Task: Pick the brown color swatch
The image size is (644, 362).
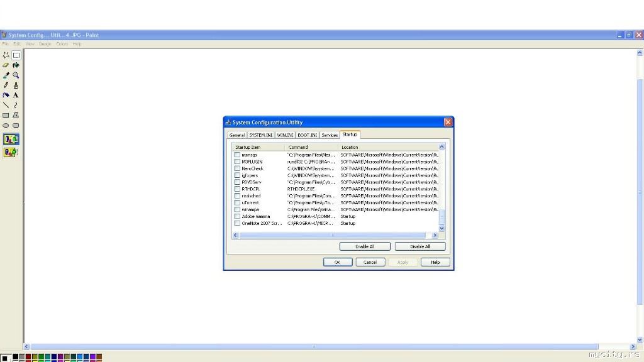Action: (99, 358)
